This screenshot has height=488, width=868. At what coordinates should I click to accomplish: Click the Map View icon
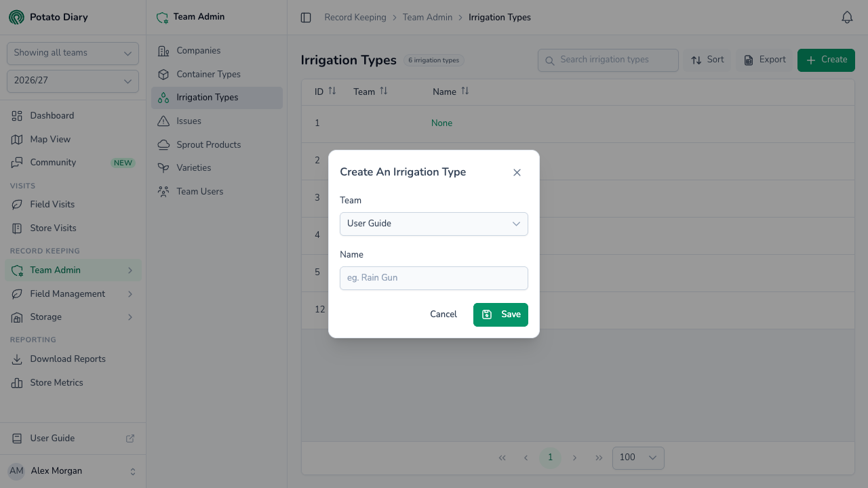pos(17,140)
